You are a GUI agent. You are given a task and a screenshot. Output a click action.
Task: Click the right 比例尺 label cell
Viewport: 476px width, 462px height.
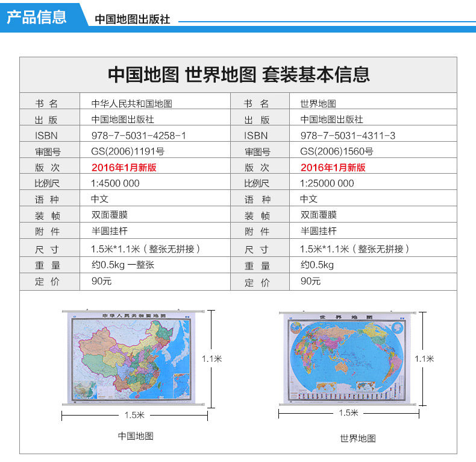(260, 182)
